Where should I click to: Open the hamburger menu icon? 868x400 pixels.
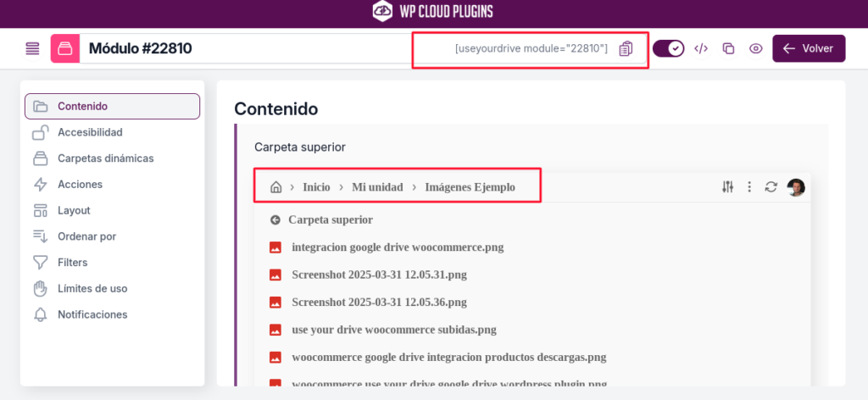(33, 48)
